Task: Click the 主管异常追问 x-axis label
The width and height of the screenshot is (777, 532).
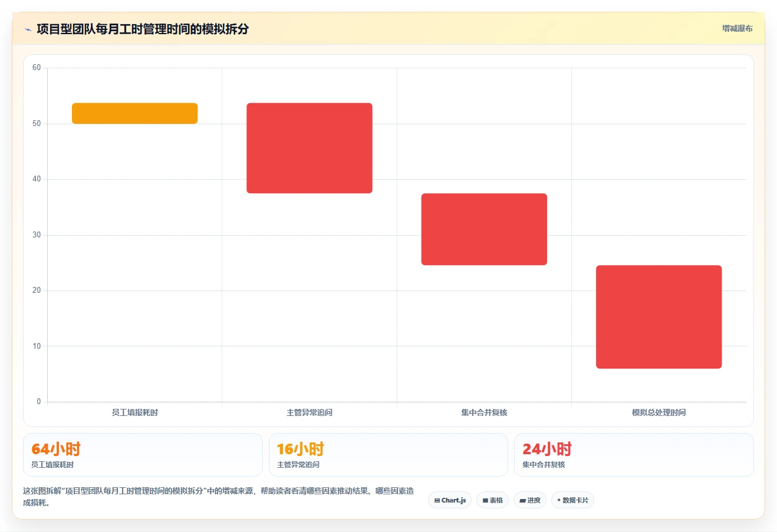Action: click(x=310, y=412)
